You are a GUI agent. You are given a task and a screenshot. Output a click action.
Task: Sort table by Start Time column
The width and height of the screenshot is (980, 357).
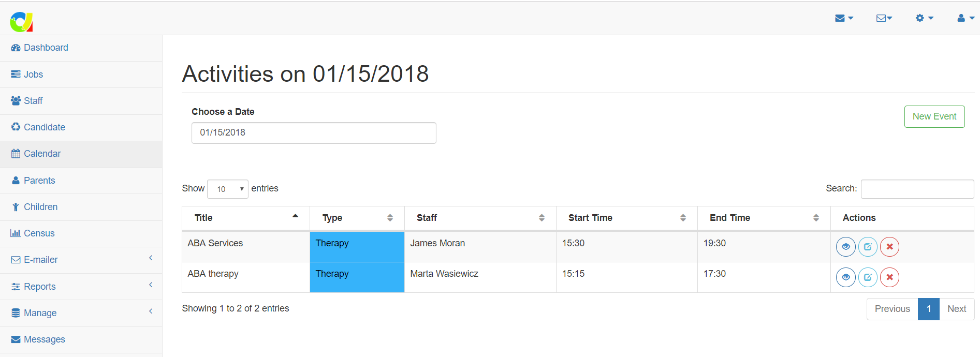pyautogui.click(x=626, y=218)
